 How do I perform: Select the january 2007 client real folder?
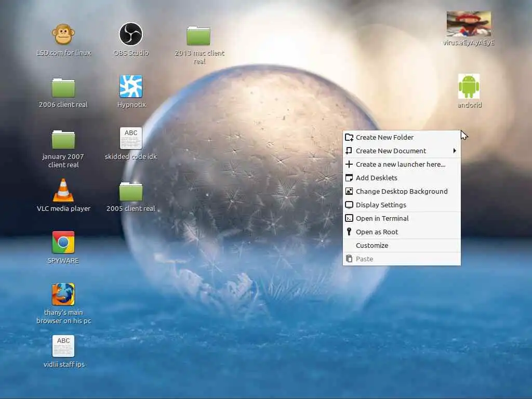63,139
